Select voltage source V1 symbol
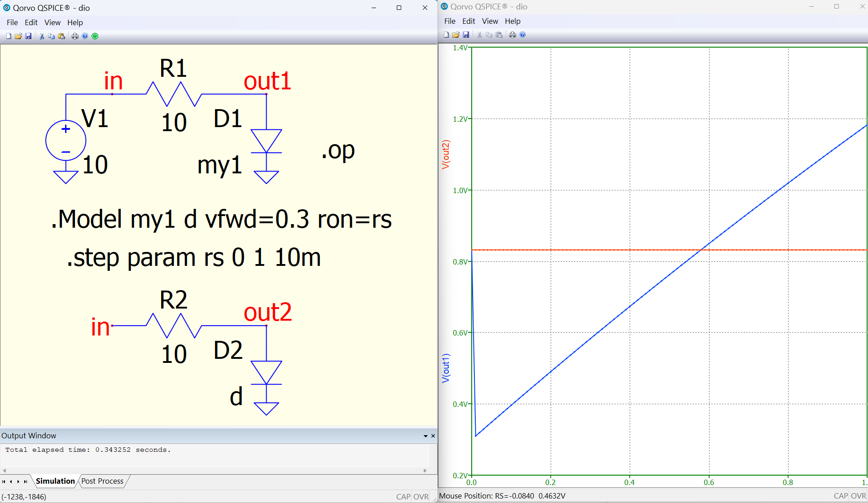The height and width of the screenshot is (503, 868). 66,141
